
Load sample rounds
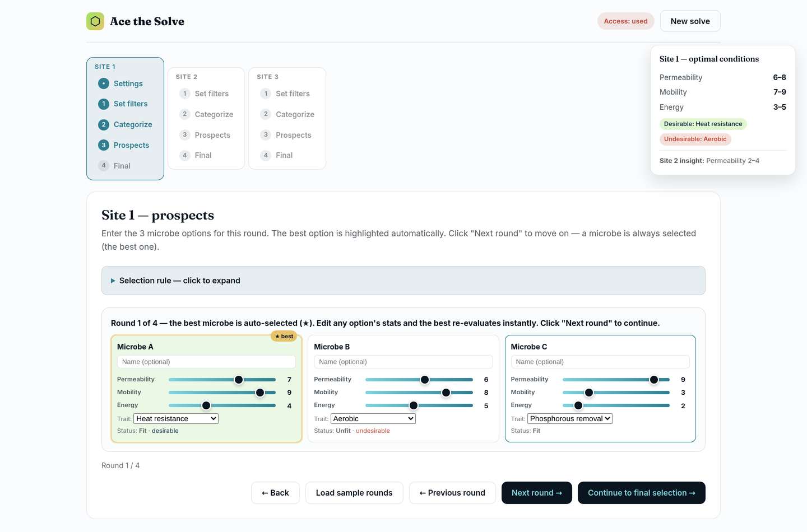(x=354, y=493)
